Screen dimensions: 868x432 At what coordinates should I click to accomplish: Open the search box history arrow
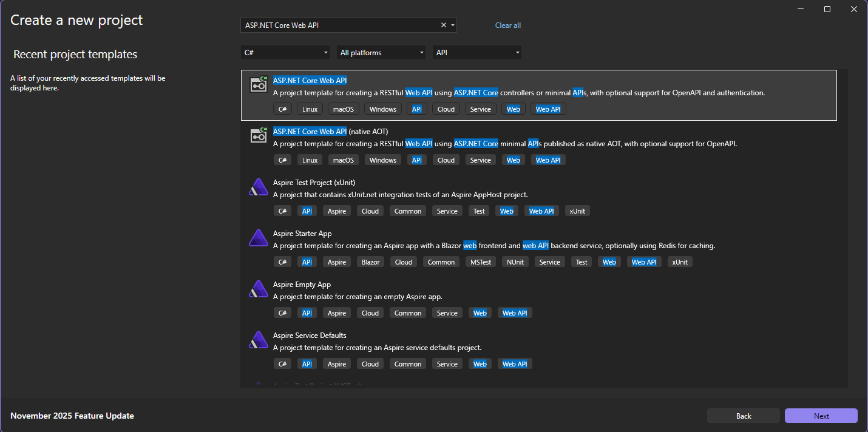pyautogui.click(x=452, y=25)
